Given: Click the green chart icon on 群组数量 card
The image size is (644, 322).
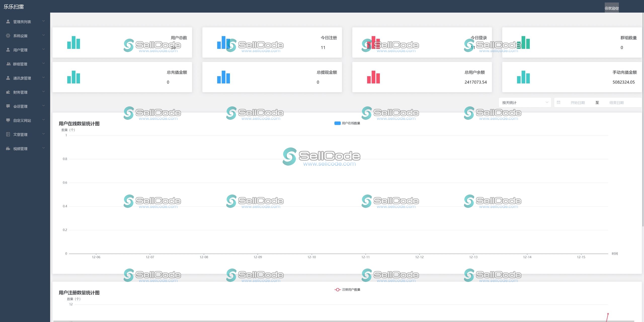Looking at the screenshot, I should coord(523,42).
